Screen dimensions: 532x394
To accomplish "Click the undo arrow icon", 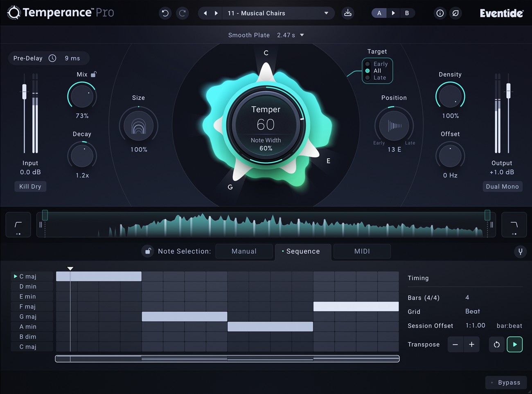I will tap(165, 13).
